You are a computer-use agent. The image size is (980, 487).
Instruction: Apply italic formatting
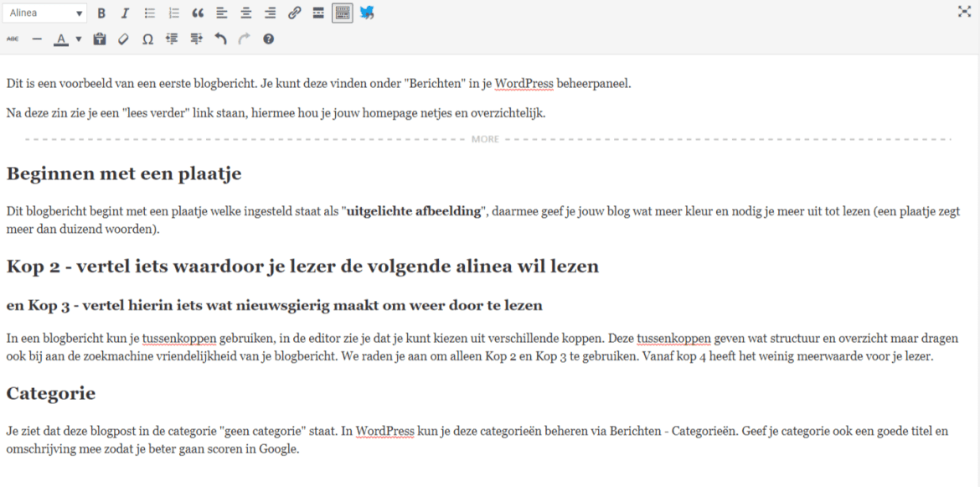125,13
